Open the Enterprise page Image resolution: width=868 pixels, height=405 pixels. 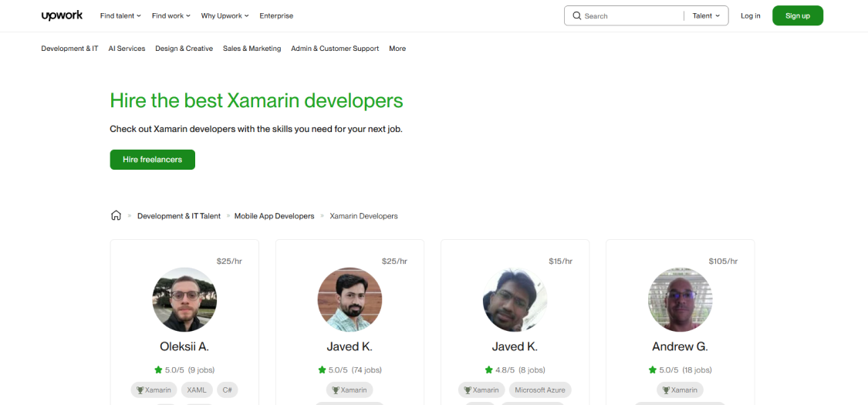(276, 16)
